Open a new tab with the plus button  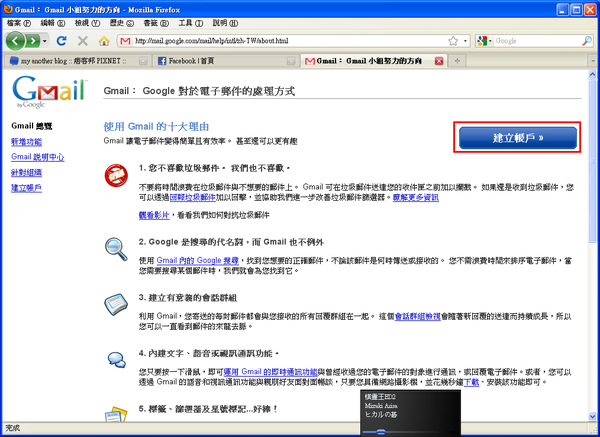tap(457, 61)
